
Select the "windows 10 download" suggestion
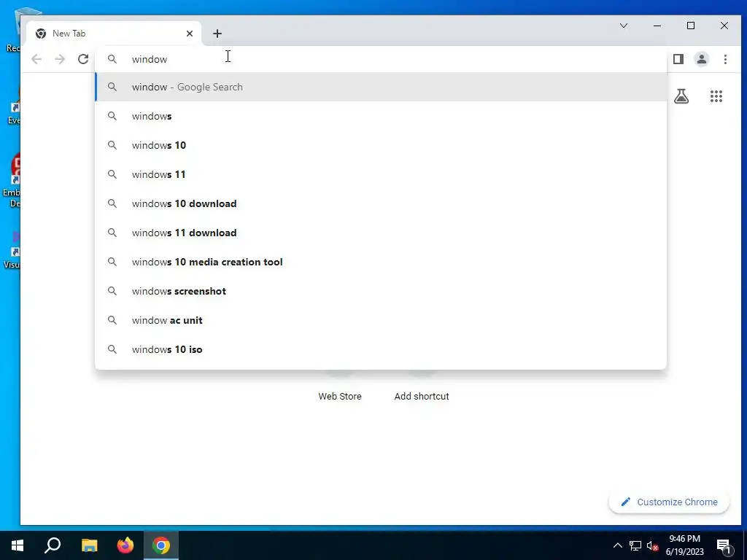[381, 203]
